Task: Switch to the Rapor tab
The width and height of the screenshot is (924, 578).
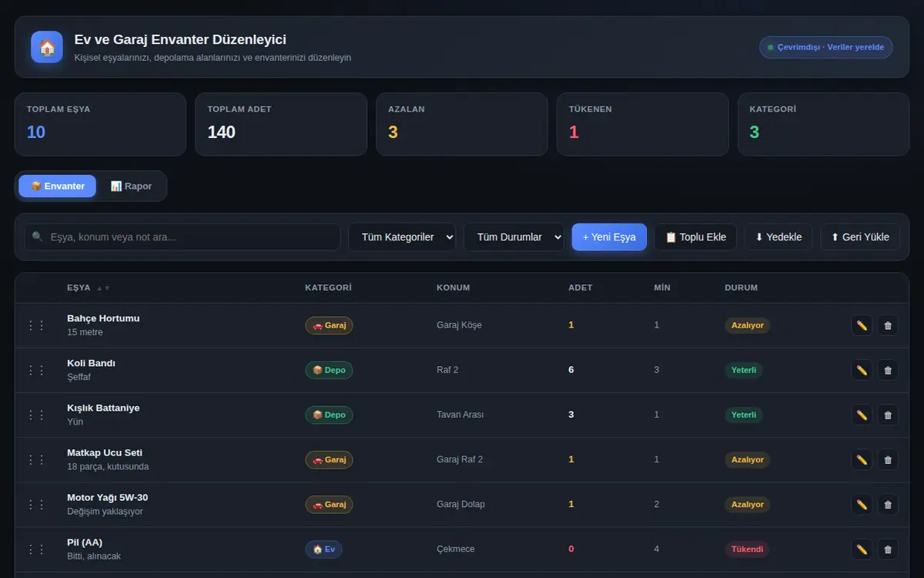Action: point(131,186)
